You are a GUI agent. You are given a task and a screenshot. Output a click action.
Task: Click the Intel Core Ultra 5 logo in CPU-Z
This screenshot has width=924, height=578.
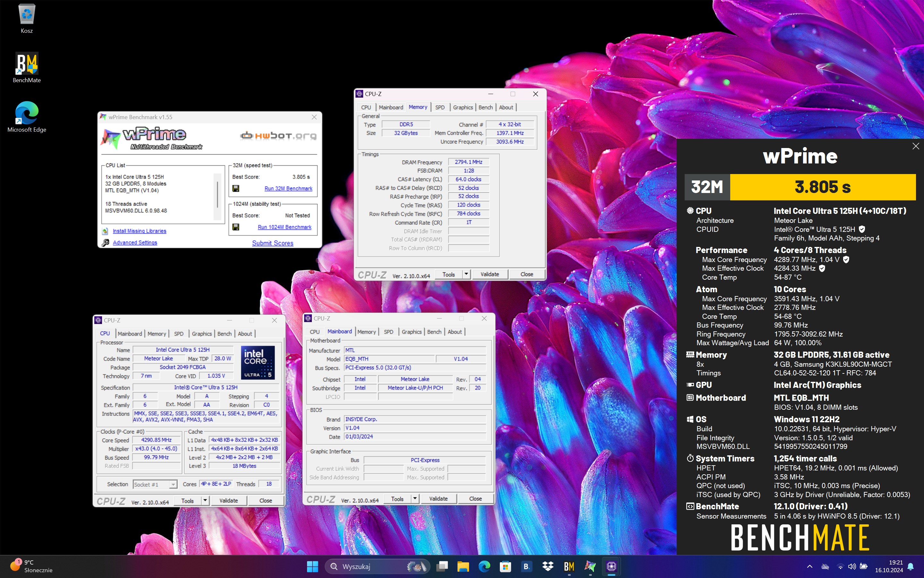(x=258, y=363)
